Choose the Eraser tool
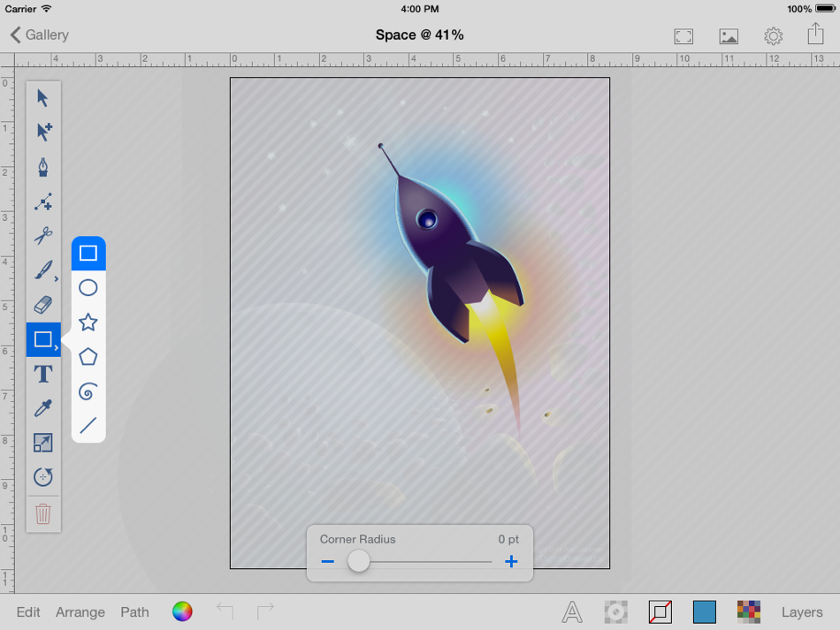Image resolution: width=840 pixels, height=630 pixels. pos(43,305)
